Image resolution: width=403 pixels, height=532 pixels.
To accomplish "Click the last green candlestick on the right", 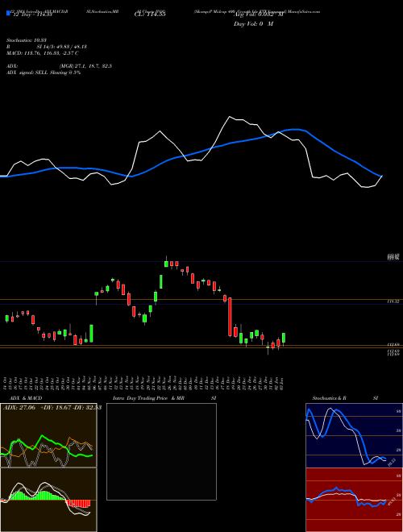I will [x=284, y=338].
